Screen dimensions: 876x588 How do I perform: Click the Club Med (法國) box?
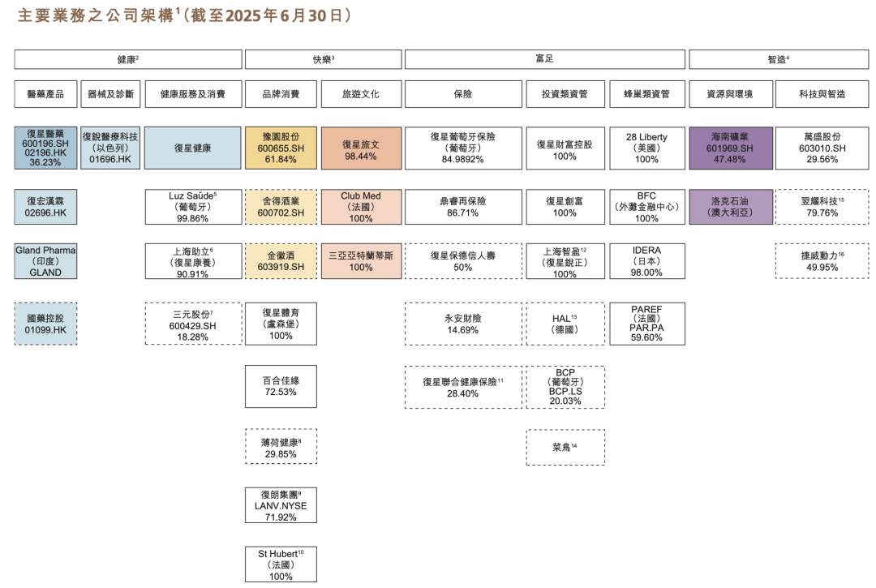point(360,206)
